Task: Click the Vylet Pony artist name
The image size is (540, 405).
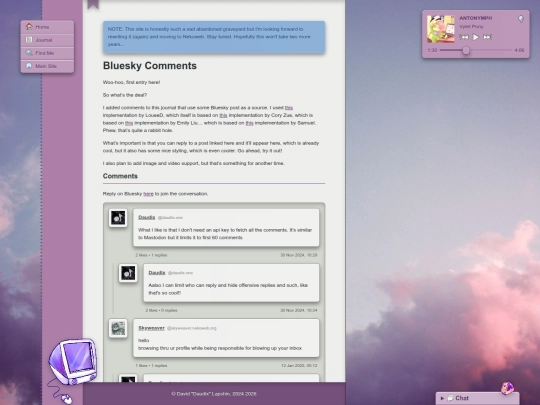Action: click(471, 27)
